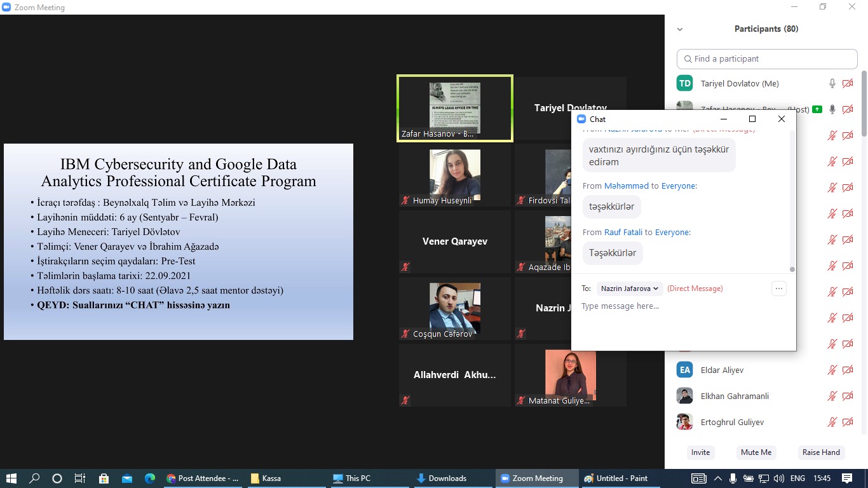Screen dimensions: 868x488
Task: Click the video-off camera icon for Tariyel Dovlatov
Action: (x=847, y=83)
